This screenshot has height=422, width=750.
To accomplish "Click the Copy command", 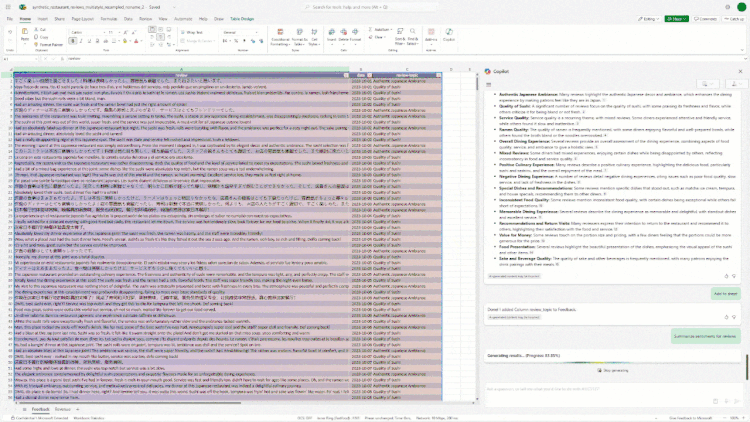I will [41, 37].
